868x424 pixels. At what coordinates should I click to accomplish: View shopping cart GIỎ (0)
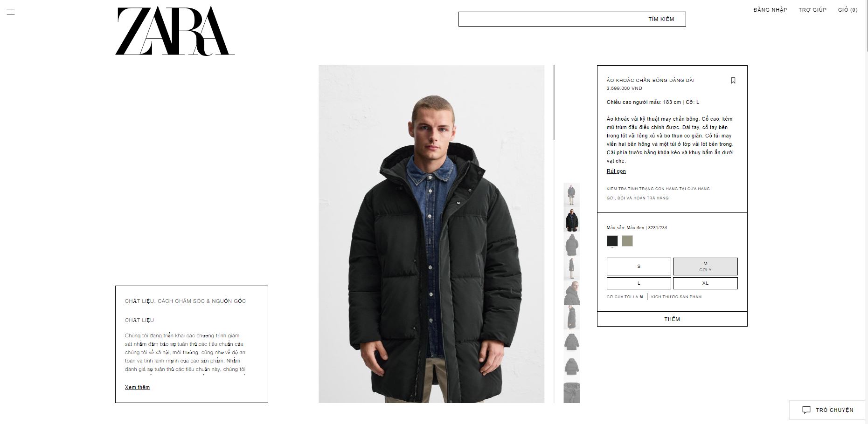pos(847,10)
